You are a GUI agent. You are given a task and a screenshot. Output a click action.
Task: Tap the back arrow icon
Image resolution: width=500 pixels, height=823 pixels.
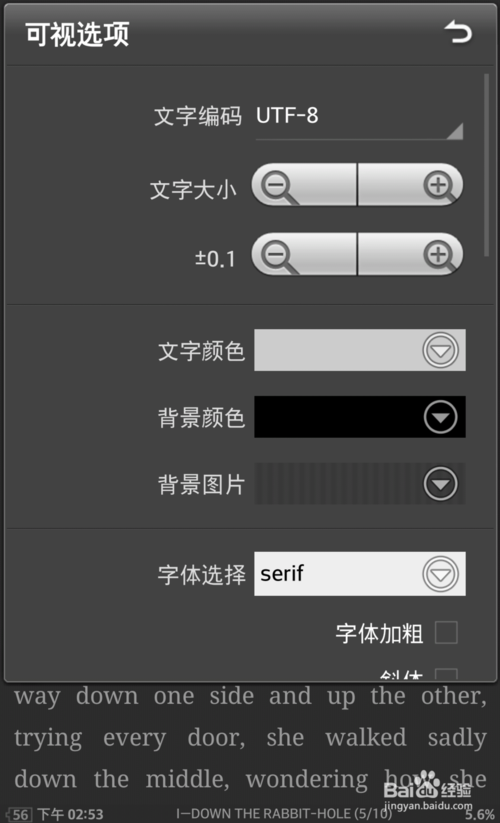coord(458,33)
